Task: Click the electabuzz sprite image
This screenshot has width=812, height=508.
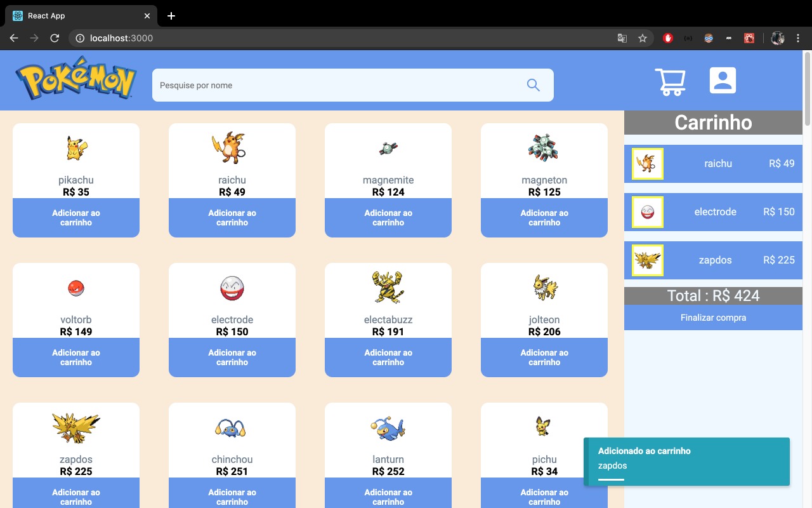Action: click(x=388, y=287)
